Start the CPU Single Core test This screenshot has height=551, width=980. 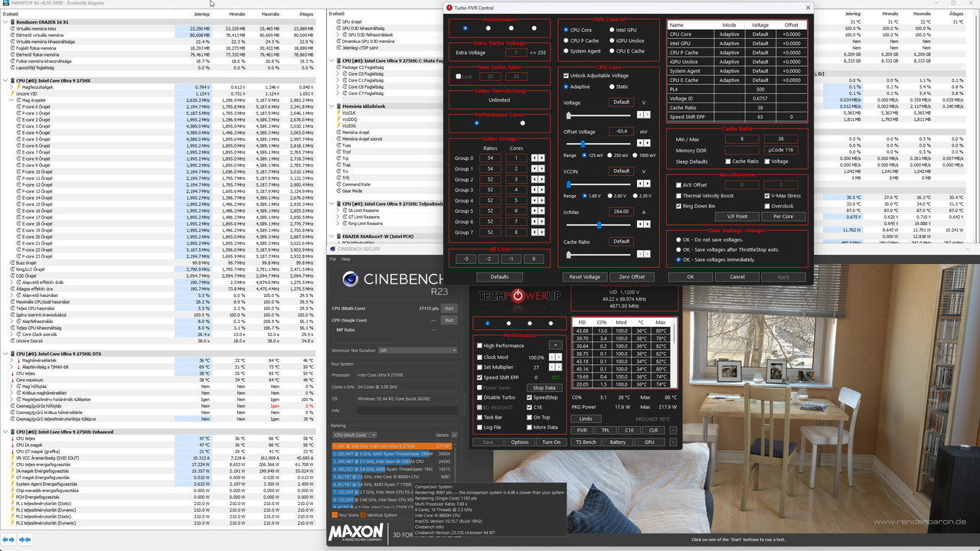[449, 320]
